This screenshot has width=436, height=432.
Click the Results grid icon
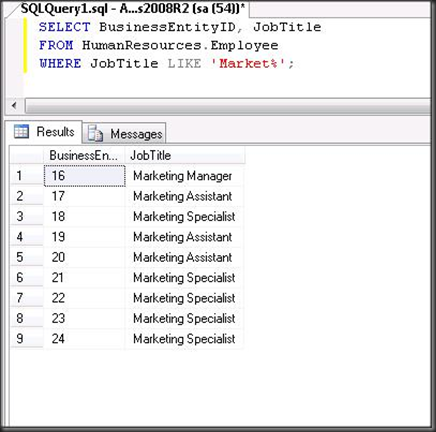(21, 131)
